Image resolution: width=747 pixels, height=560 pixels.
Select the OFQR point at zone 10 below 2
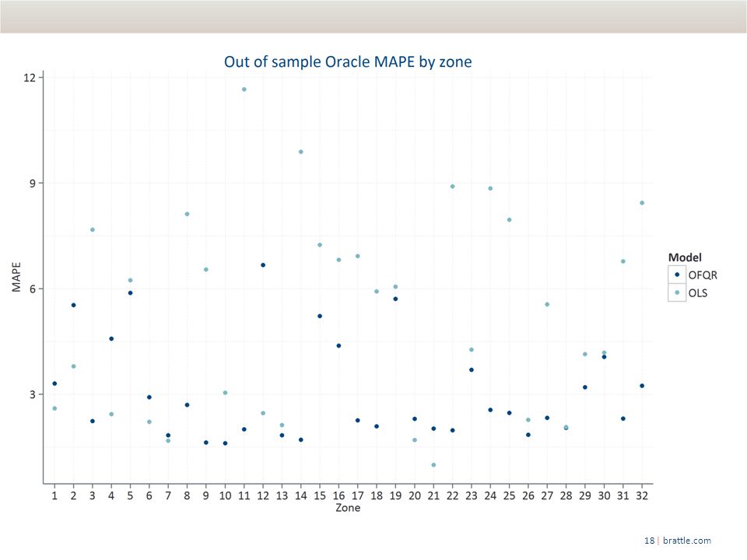[x=225, y=443]
